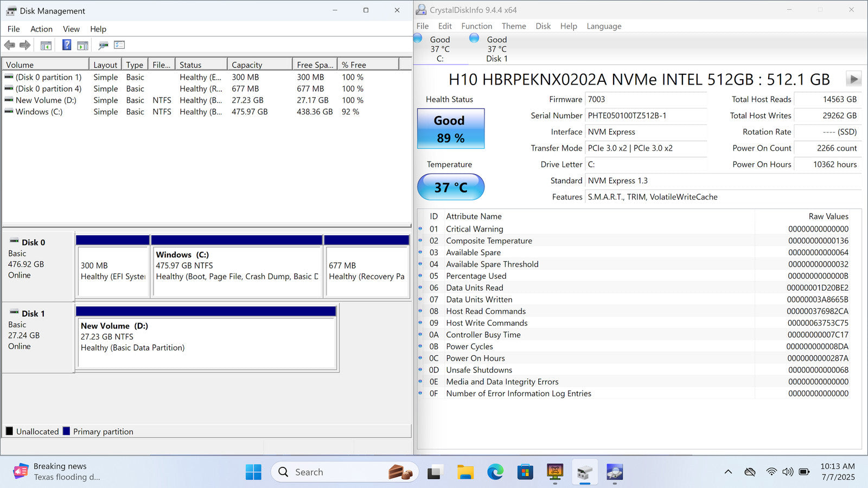Screen dimensions: 868x488
Task: Toggle the action pane toolbar icon
Action: coord(83,46)
